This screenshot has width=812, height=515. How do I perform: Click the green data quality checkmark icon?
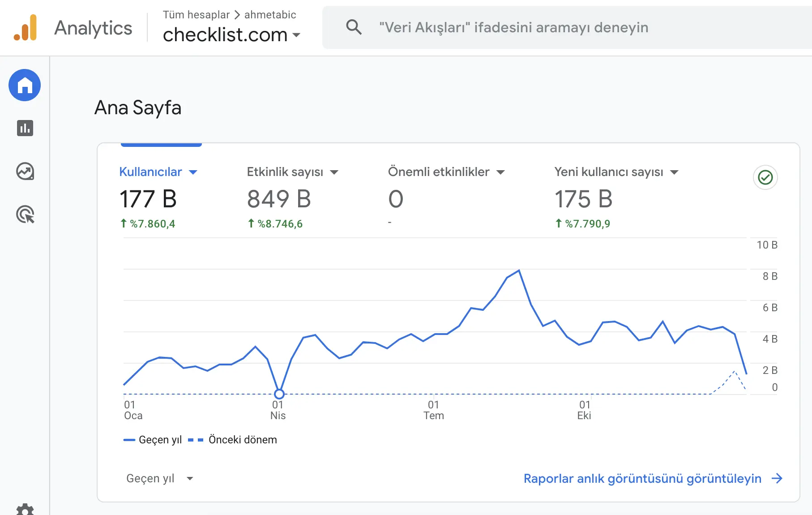click(x=765, y=177)
